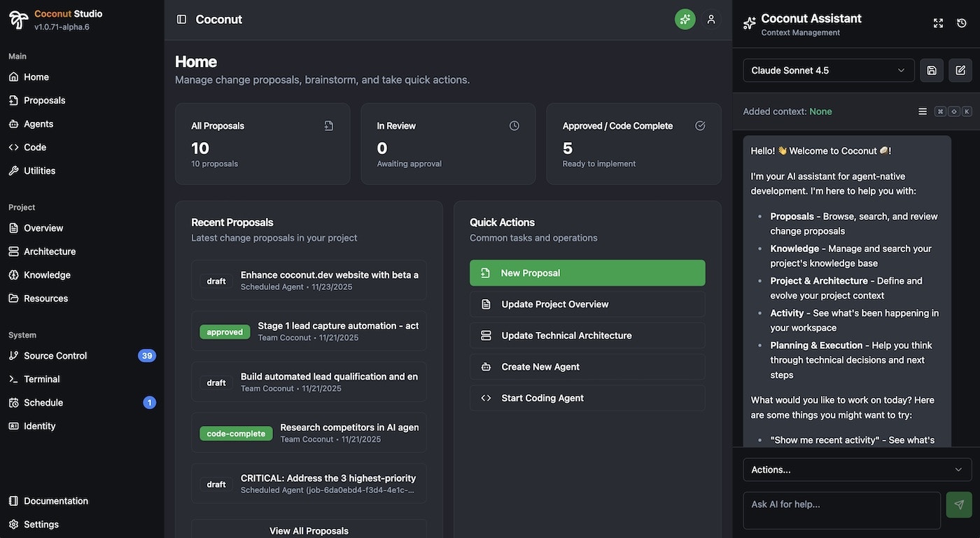The height and width of the screenshot is (538, 980).
Task: Open the Claude Sonnet 4.5 model dropdown
Action: coord(829,70)
